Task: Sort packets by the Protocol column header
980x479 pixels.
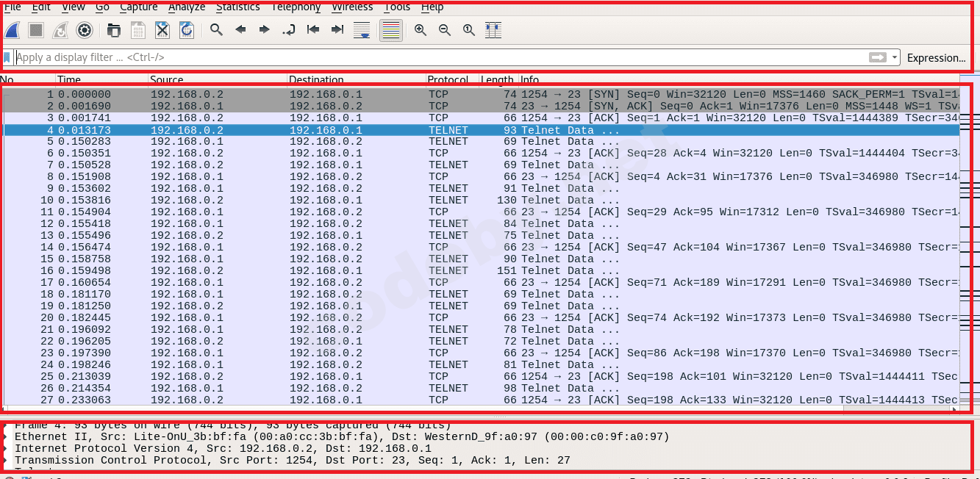Action: [448, 79]
